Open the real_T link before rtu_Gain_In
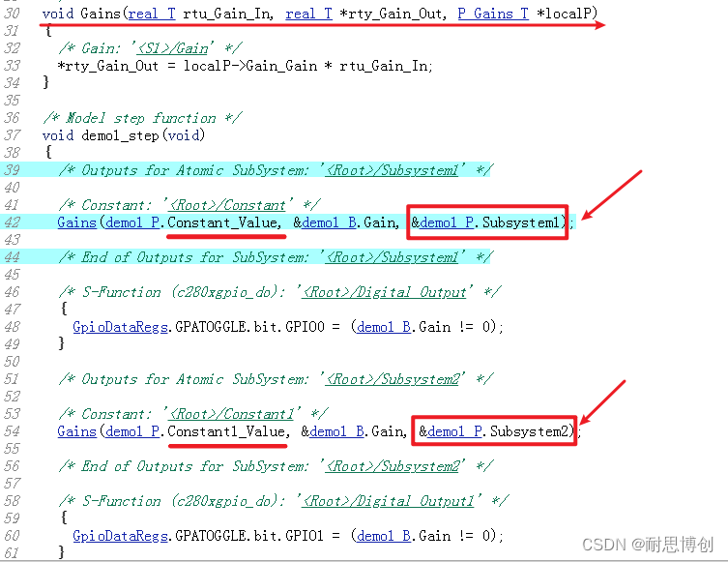The height and width of the screenshot is (562, 728). (x=152, y=14)
